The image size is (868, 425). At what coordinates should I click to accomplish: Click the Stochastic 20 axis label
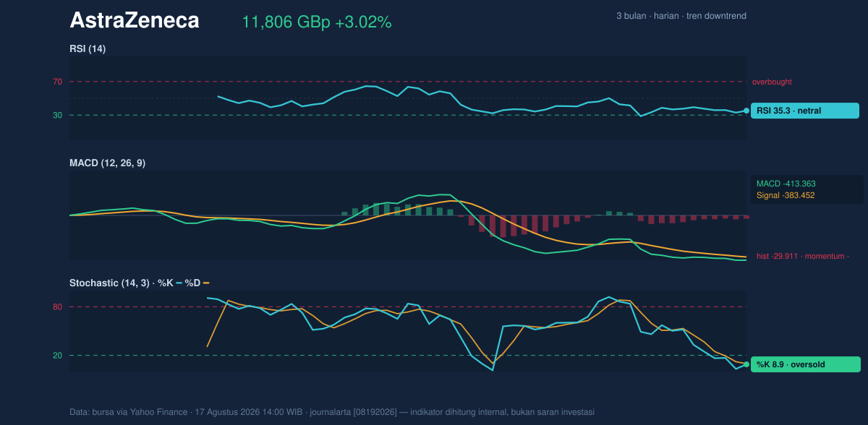click(x=57, y=356)
